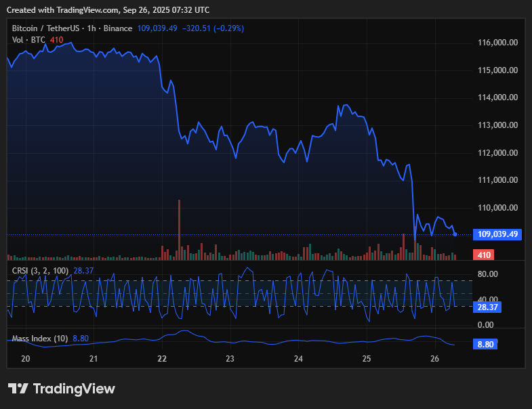The width and height of the screenshot is (532, 409).
Task: Click the red 410 volume tag
Action: coord(484,255)
